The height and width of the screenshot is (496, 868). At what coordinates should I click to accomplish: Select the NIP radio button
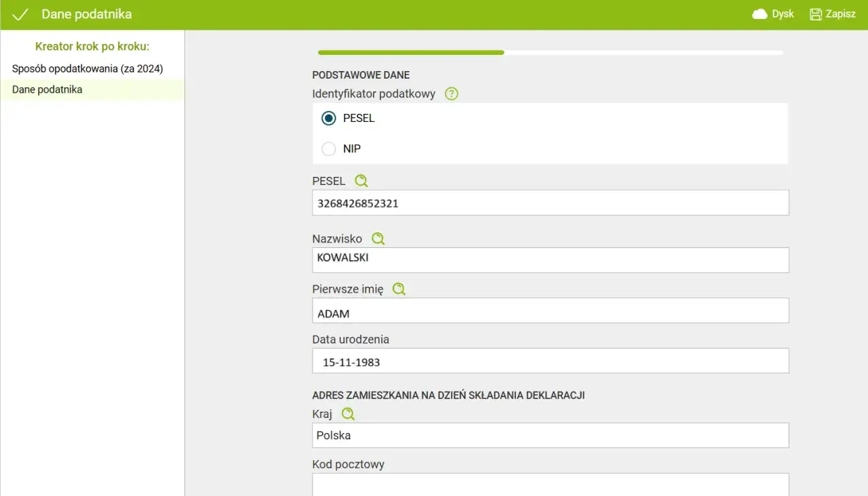pos(329,149)
